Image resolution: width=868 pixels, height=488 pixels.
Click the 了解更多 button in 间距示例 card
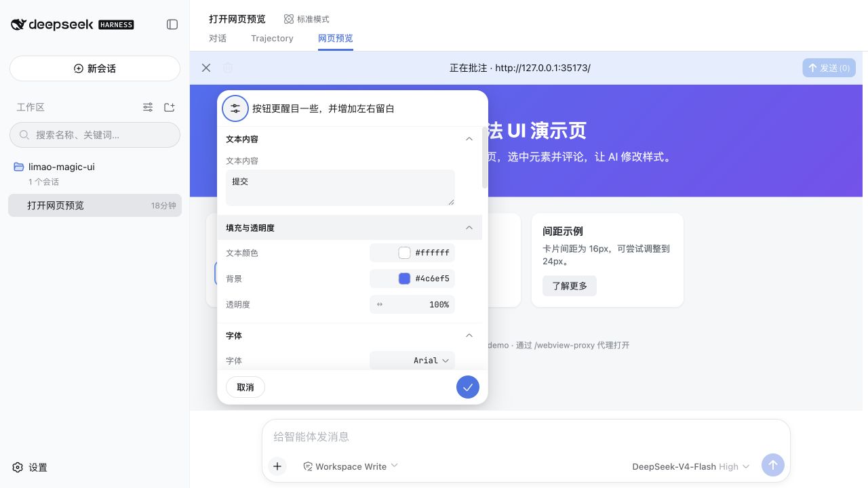570,286
